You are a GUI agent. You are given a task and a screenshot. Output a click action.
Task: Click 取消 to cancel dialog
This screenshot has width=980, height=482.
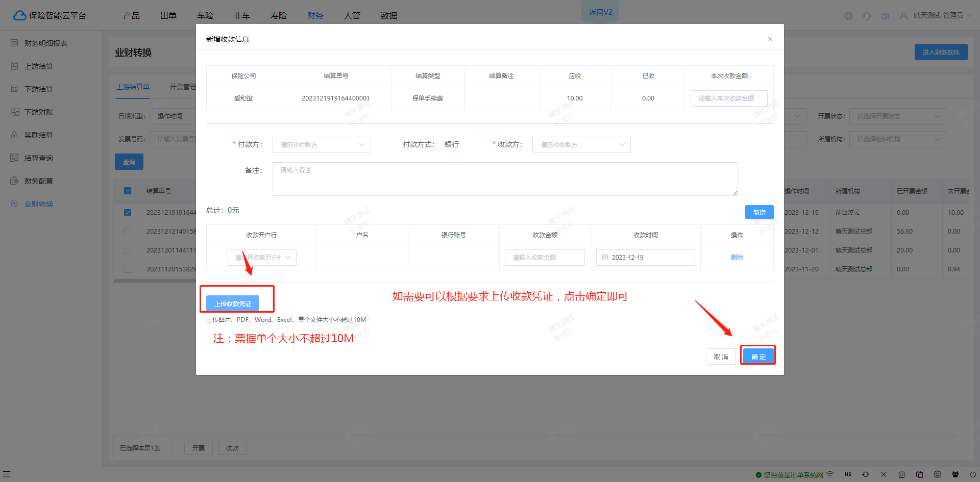(x=721, y=357)
